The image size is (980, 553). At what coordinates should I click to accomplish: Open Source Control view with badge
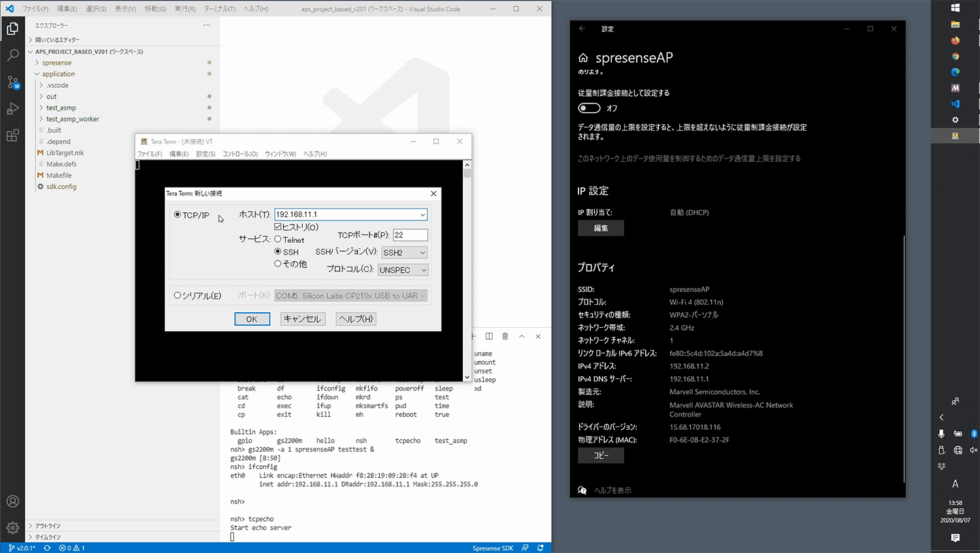tap(12, 82)
